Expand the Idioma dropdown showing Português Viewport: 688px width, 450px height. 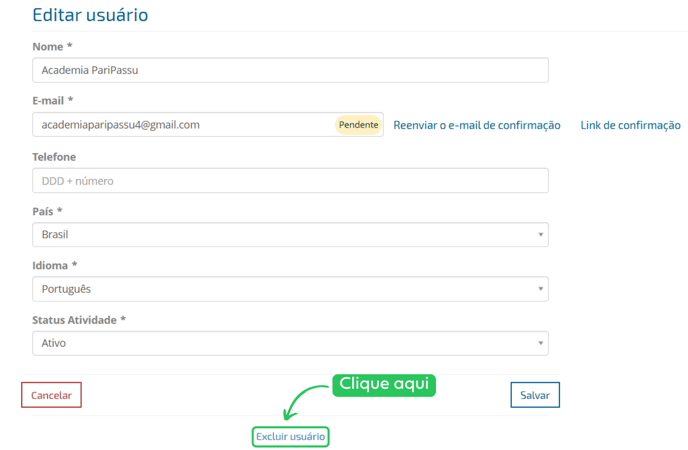point(290,289)
